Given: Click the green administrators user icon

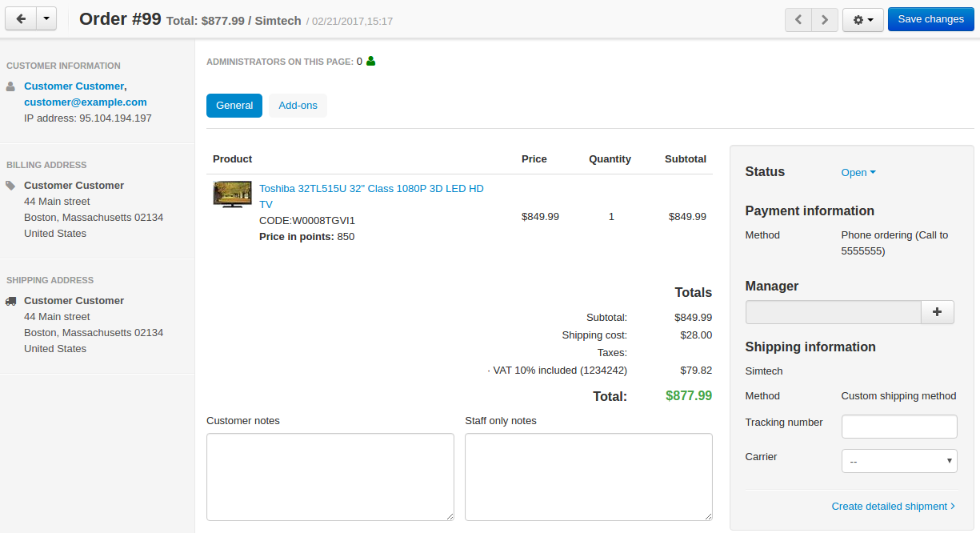Looking at the screenshot, I should 370,61.
